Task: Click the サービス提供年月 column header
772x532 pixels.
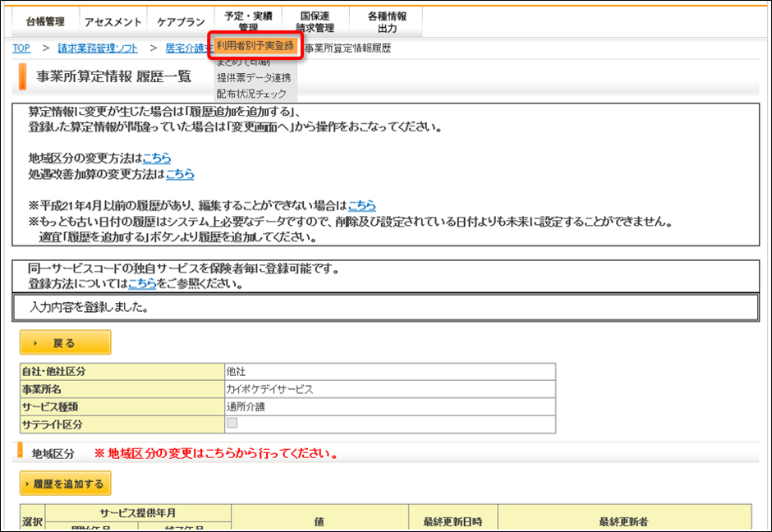Action: (138, 513)
